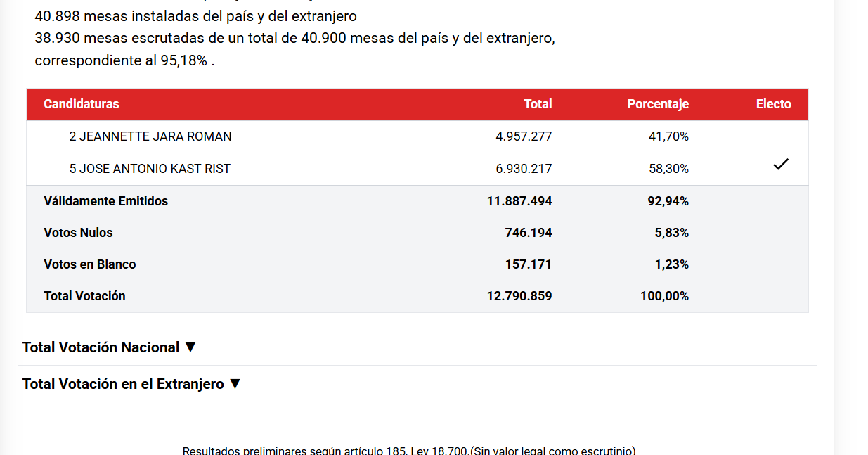Click the Total column header
The image size is (868, 455).
click(x=538, y=104)
